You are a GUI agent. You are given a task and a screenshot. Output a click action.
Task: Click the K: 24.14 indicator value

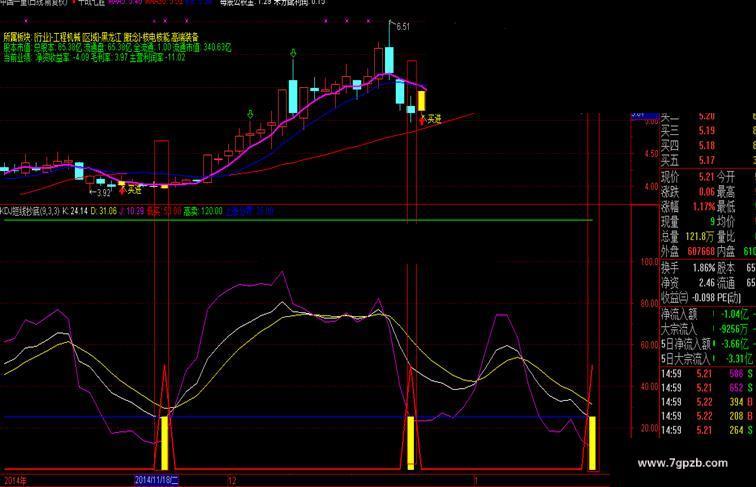click(76, 211)
